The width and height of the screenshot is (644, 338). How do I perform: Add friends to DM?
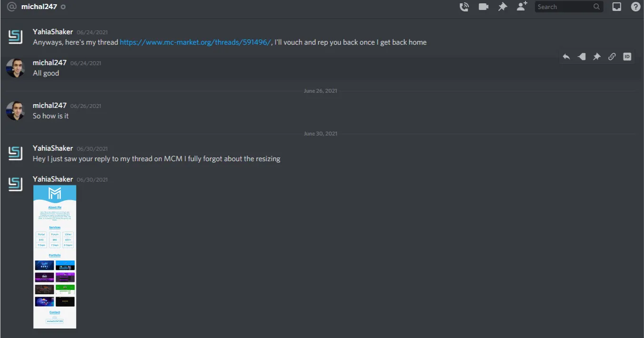click(x=522, y=7)
